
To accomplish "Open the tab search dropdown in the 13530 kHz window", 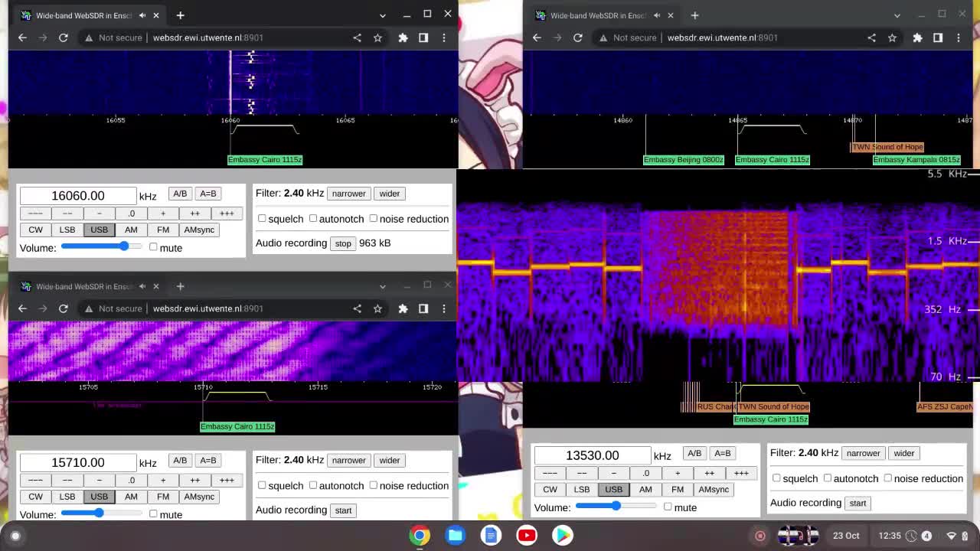I will pyautogui.click(x=897, y=15).
